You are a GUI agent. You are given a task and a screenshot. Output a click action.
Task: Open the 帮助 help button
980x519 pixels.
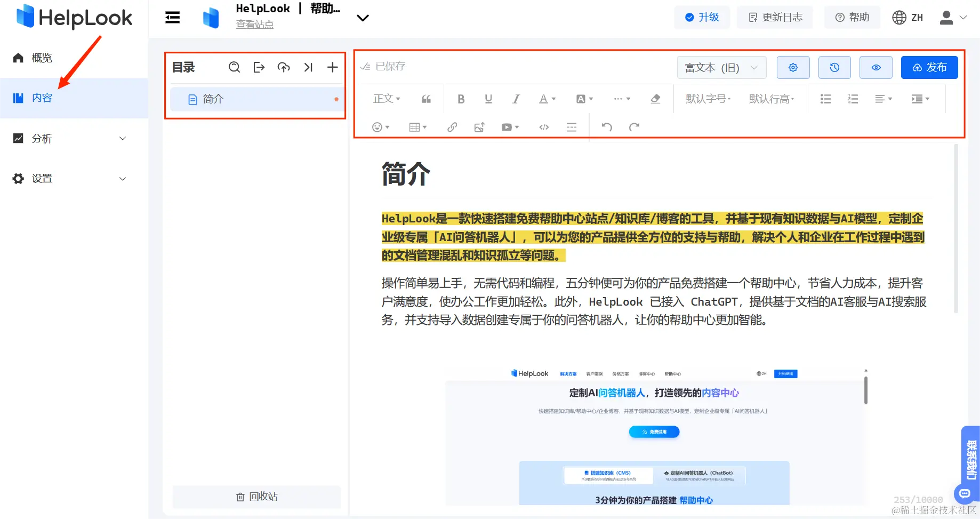852,18
